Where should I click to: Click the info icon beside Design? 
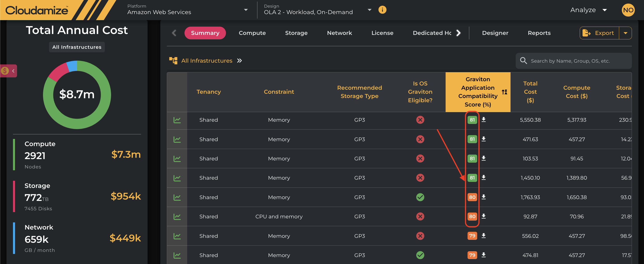382,10
